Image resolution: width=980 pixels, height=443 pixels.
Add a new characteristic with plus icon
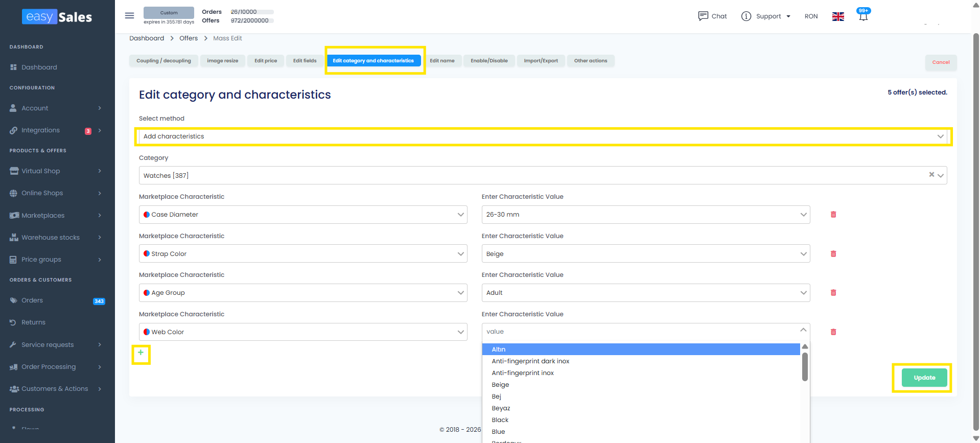[x=141, y=353]
